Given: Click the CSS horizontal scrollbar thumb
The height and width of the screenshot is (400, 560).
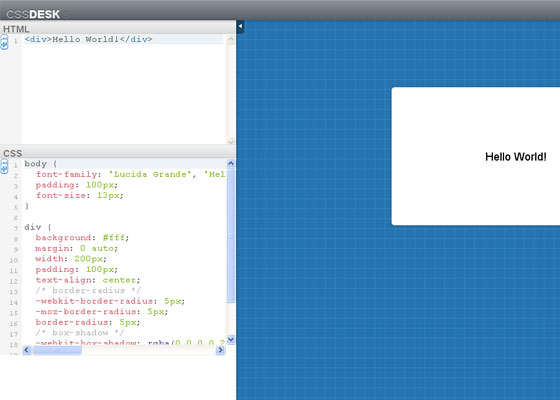Looking at the screenshot, I should point(57,350).
